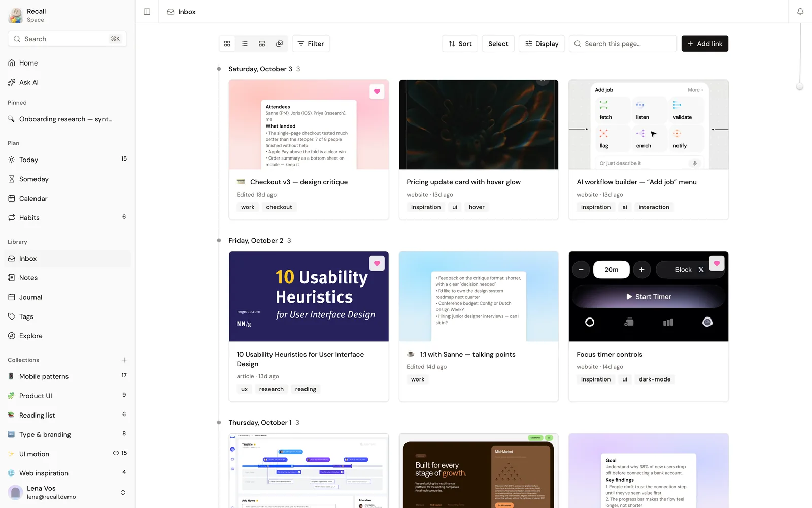
Task: Toggle the sidebar panel icon
Action: [147, 12]
